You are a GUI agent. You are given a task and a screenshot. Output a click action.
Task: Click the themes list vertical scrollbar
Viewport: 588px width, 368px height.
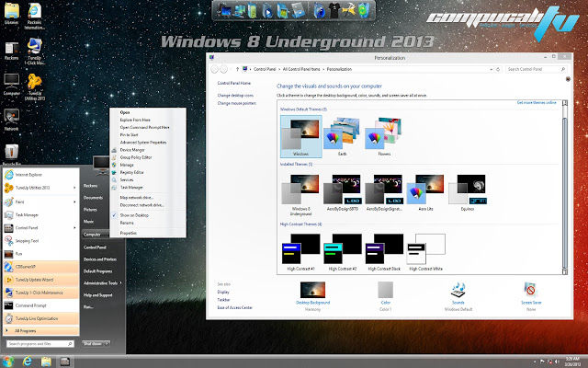coord(565,187)
